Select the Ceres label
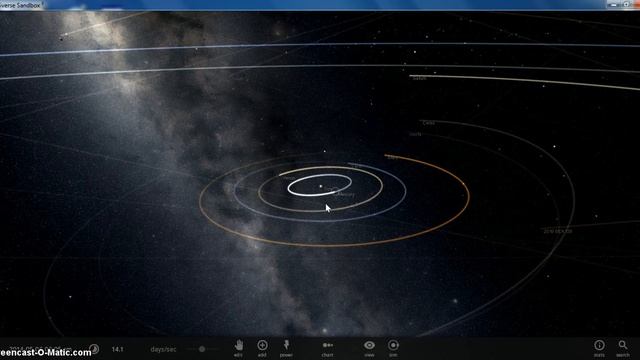Viewport: 640px width, 360px height. [x=429, y=123]
